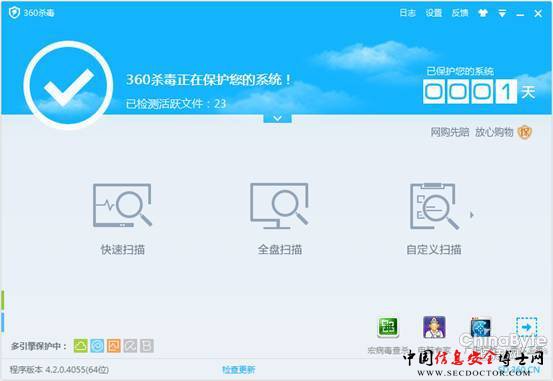Open 自定义扫描 custom scan icon

coord(434,206)
